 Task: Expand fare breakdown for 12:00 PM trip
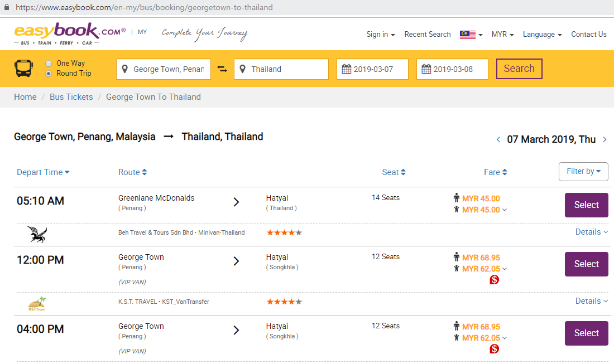click(x=505, y=269)
